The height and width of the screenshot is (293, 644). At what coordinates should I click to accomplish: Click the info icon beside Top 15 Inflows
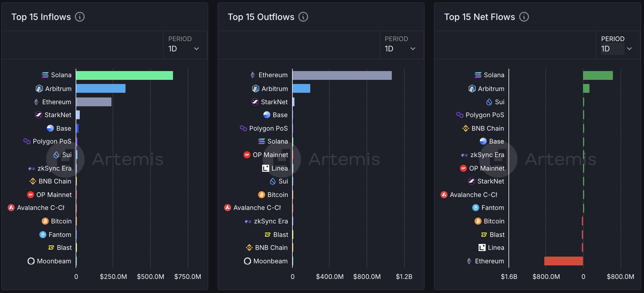[80, 17]
